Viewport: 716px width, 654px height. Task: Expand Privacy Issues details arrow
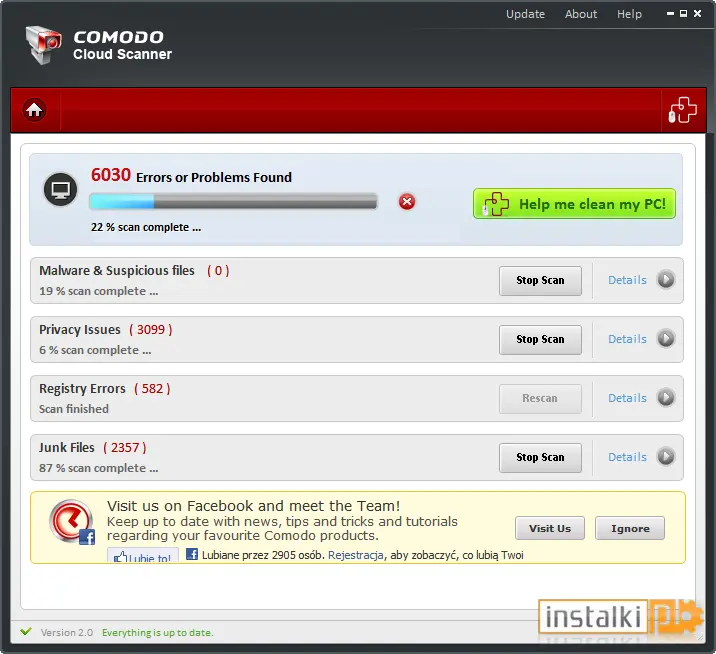(666, 338)
